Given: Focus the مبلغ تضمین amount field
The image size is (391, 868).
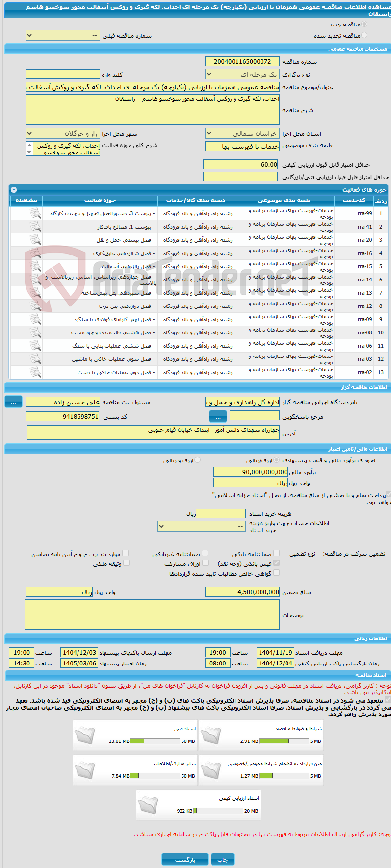Looking at the screenshot, I should point(242,592).
